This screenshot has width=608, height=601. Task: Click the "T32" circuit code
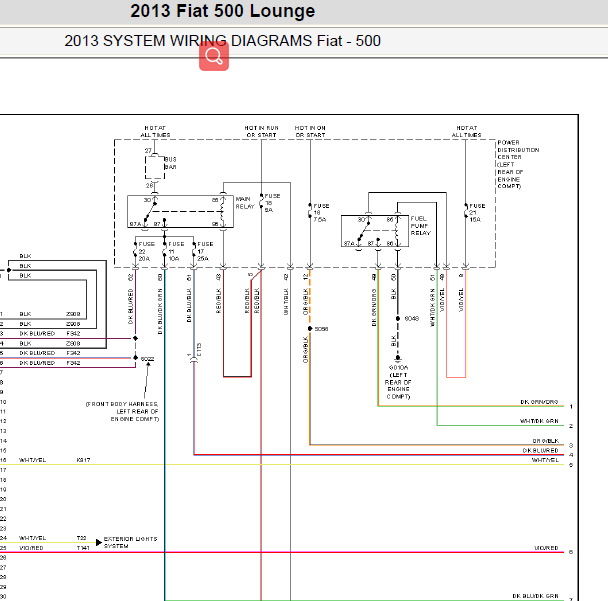pyautogui.click(x=81, y=538)
